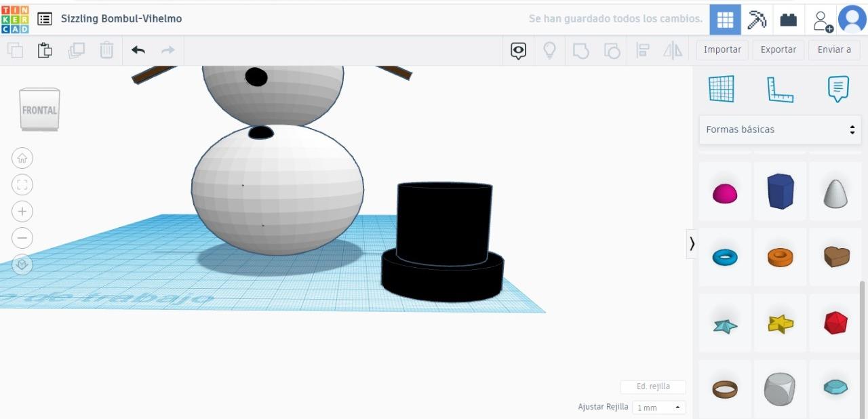Click the FRONTAL view cube
The height and width of the screenshot is (419, 868).
tap(39, 109)
